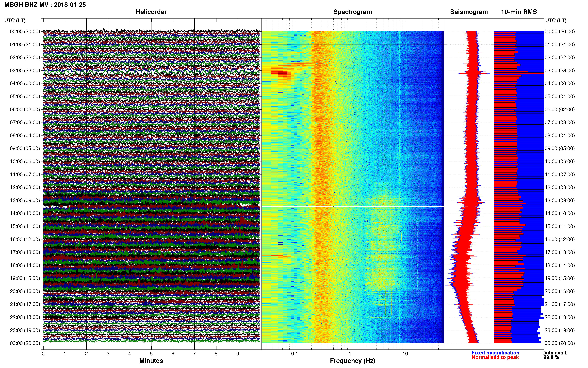Click 16:00 (12:00) on the RMS-side time axis

[560, 239]
